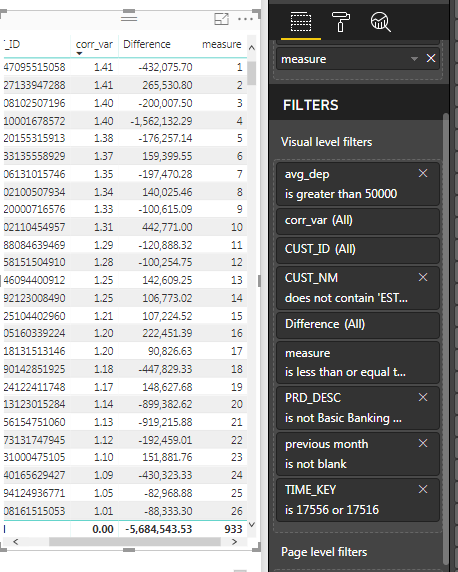
Task: Expand the previous month filter card
Action: click(x=358, y=454)
